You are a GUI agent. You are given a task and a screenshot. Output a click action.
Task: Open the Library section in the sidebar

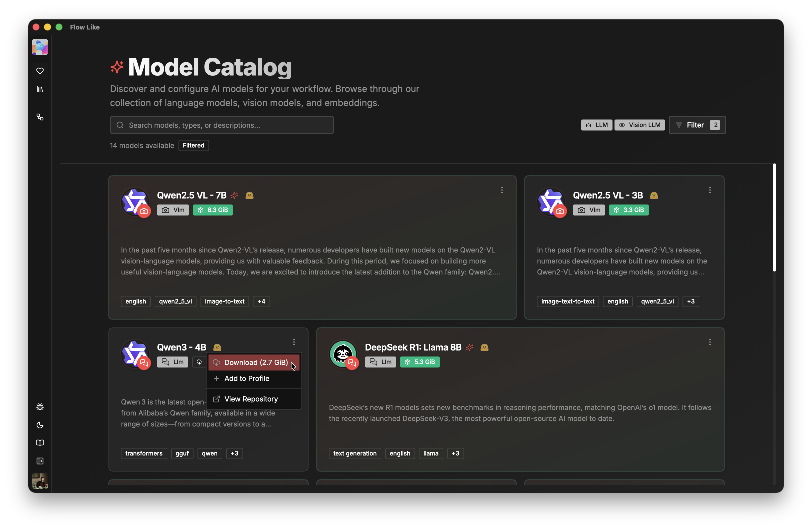[x=40, y=89]
